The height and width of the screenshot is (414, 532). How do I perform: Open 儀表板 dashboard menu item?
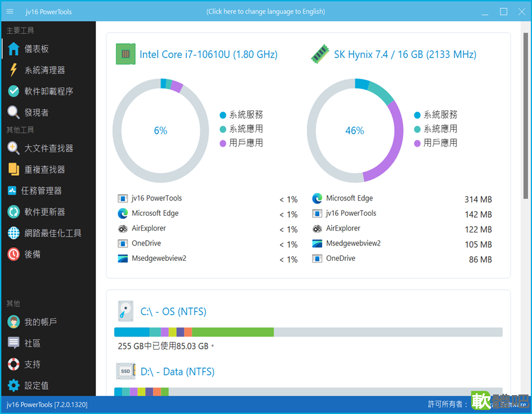point(48,49)
